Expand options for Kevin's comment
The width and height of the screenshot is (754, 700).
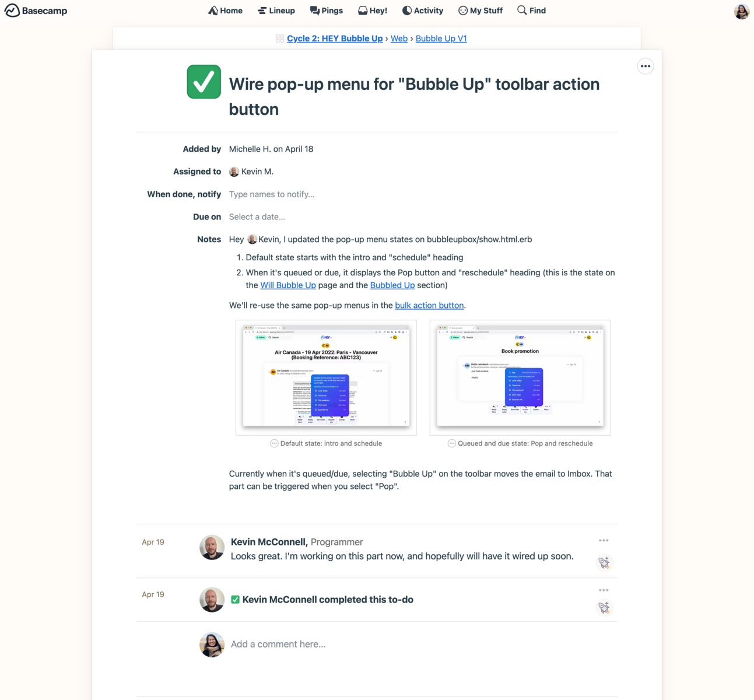pos(604,541)
